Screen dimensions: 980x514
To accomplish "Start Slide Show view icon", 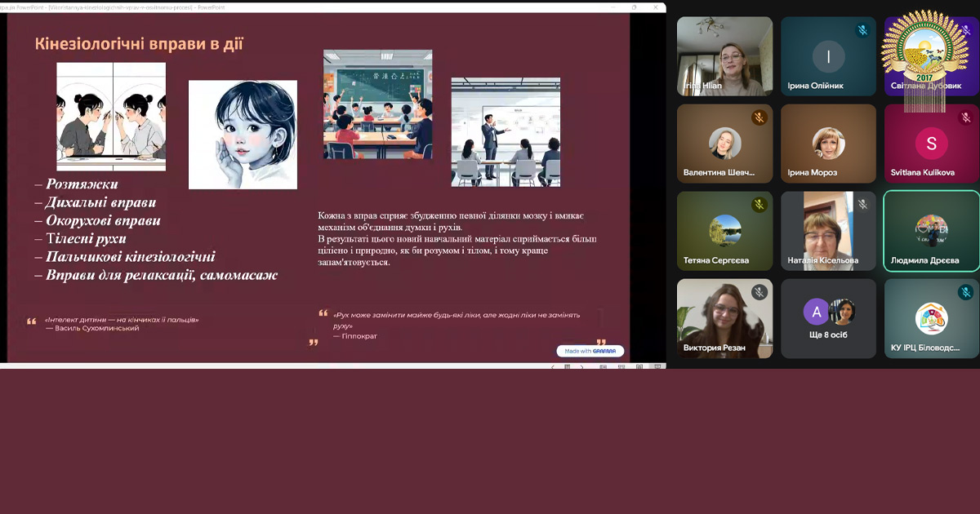I will (x=657, y=367).
